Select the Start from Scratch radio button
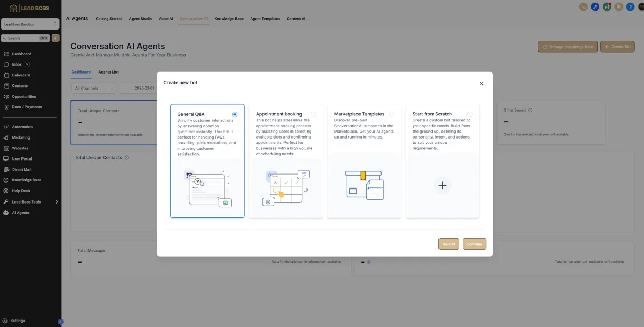Screen dimensions: 644x327 click(x=470, y=114)
